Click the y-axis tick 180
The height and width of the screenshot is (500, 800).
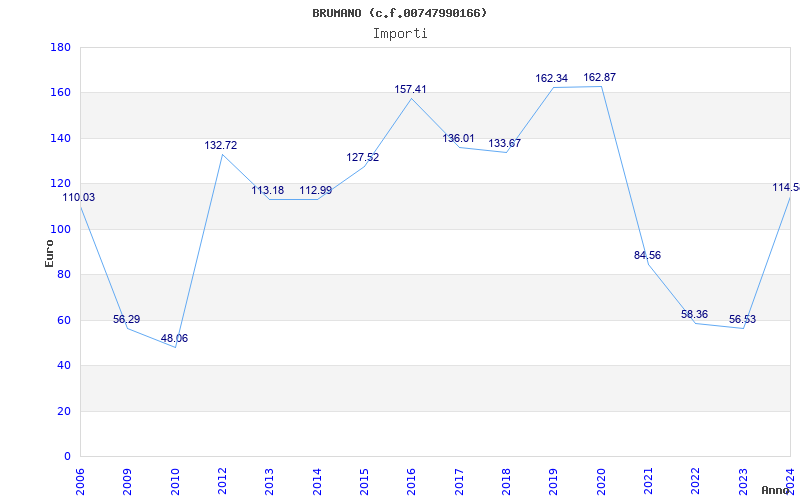(60, 47)
